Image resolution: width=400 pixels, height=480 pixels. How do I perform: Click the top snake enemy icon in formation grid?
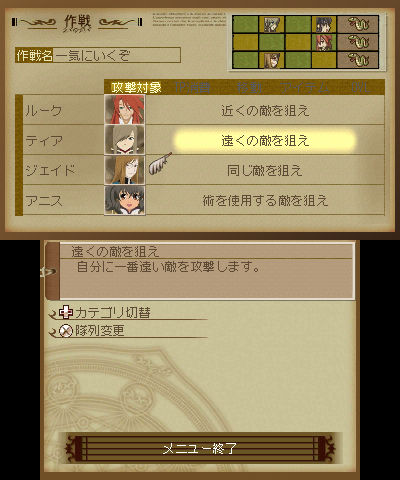click(x=358, y=24)
